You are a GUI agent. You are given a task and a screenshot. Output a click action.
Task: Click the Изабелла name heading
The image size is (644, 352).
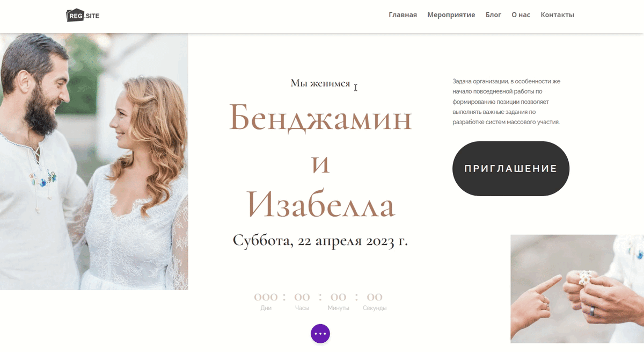click(320, 205)
